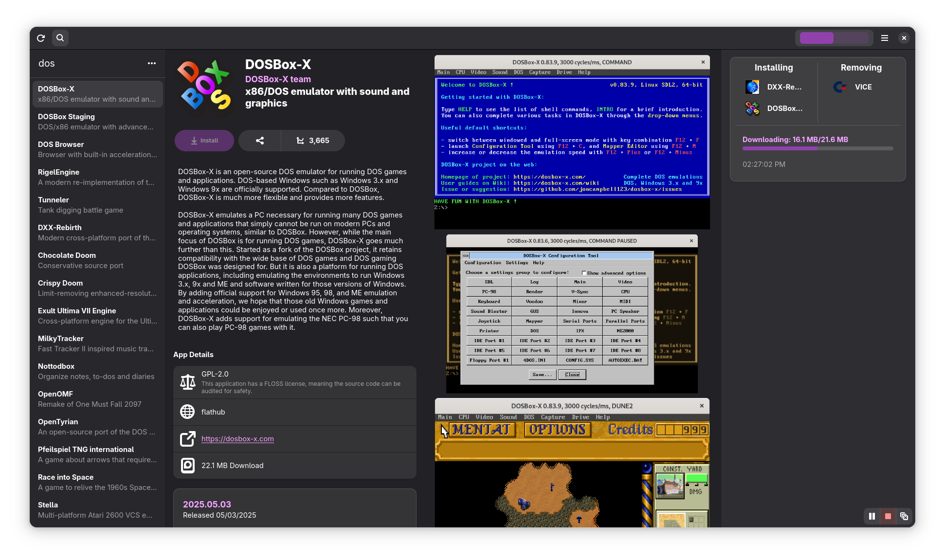The width and height of the screenshot is (945, 560).
Task: Open the Configuration Tool screenshot
Action: 572,314
